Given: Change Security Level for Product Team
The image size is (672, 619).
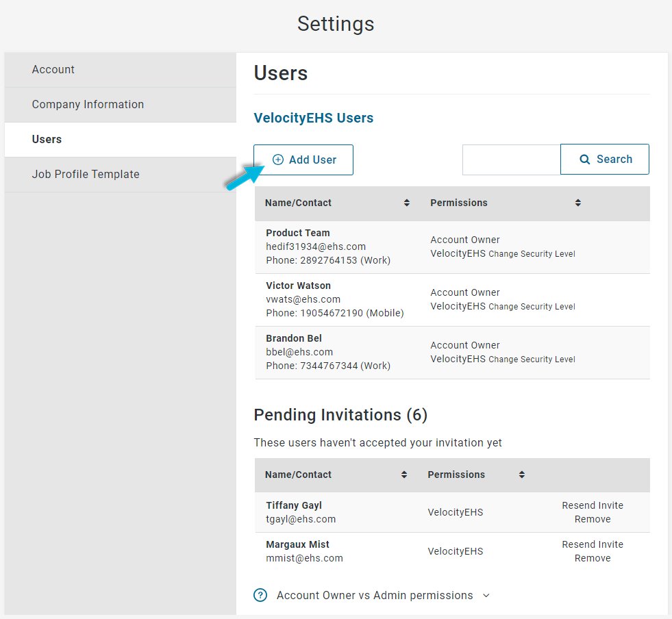Looking at the screenshot, I should pos(532,254).
